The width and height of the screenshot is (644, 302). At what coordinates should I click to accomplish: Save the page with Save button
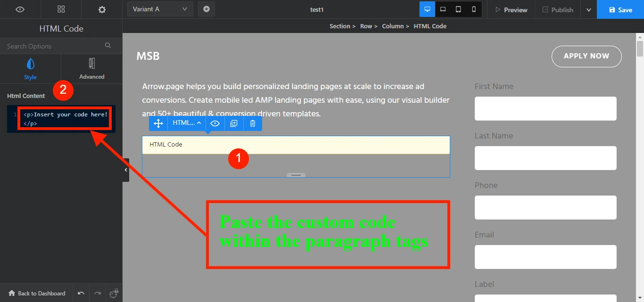coord(620,9)
